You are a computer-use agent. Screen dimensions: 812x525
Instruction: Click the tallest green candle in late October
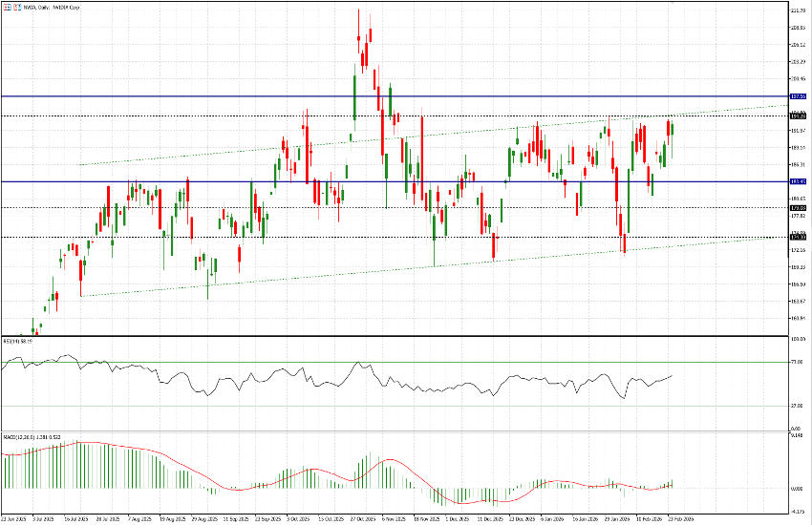(x=353, y=95)
